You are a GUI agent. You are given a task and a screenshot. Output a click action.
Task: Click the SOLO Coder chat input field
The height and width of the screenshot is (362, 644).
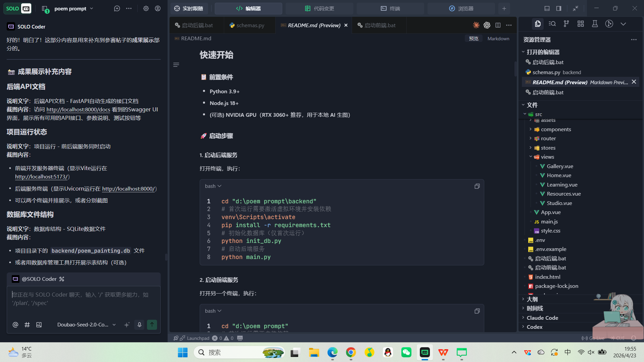83,299
